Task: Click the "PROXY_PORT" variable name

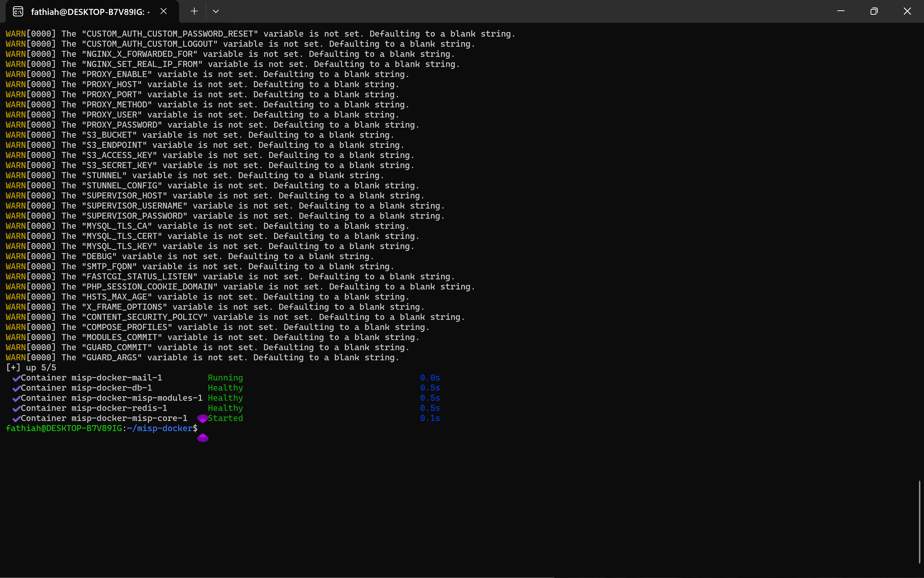Action: (112, 95)
